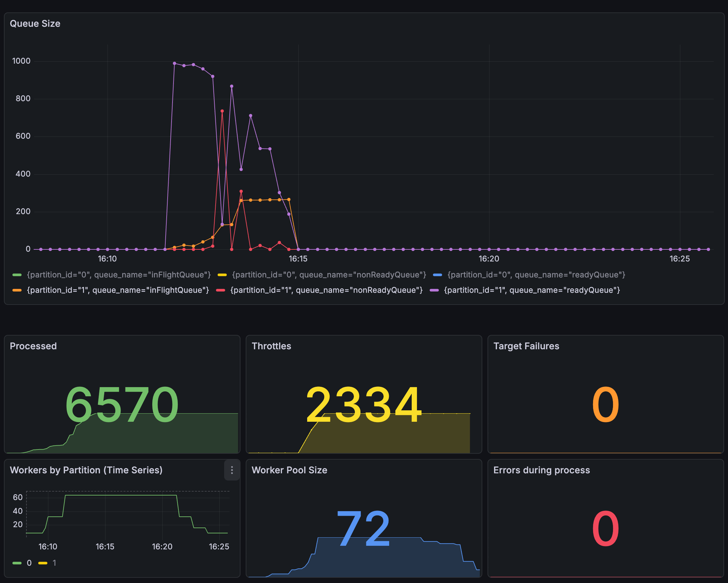Click the 72 Worker Pool Size value

[363, 528]
